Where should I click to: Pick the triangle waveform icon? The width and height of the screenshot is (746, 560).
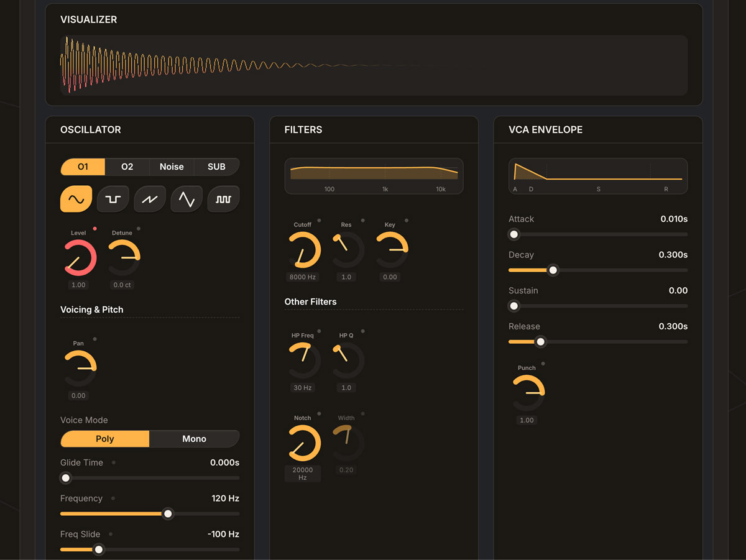click(186, 199)
